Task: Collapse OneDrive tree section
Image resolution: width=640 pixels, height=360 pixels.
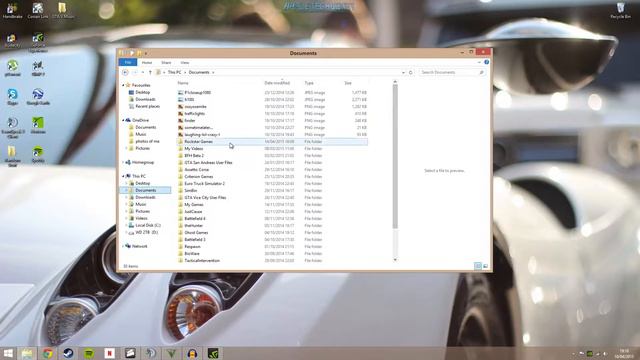Action: pos(123,120)
